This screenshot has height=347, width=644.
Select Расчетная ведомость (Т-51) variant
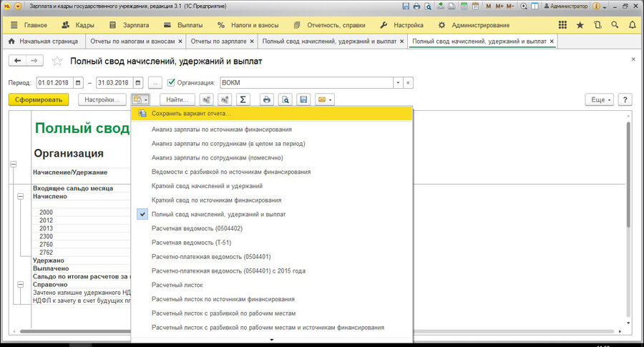[x=271, y=243]
